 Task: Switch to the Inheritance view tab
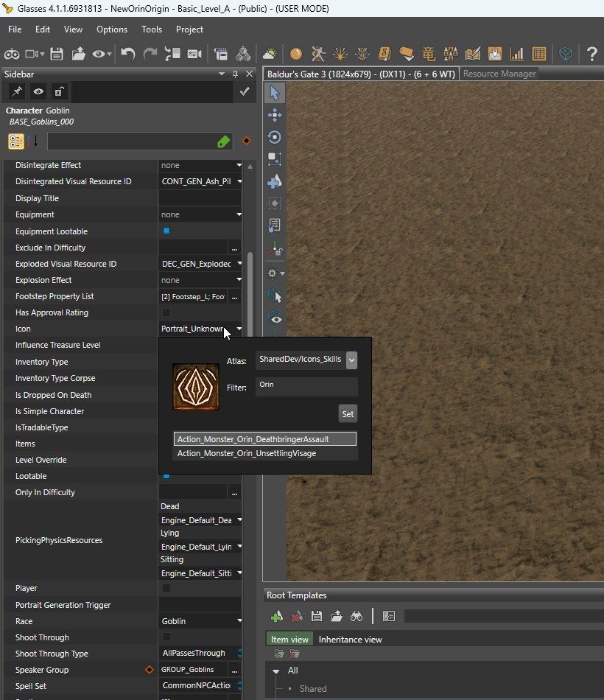[350, 640]
